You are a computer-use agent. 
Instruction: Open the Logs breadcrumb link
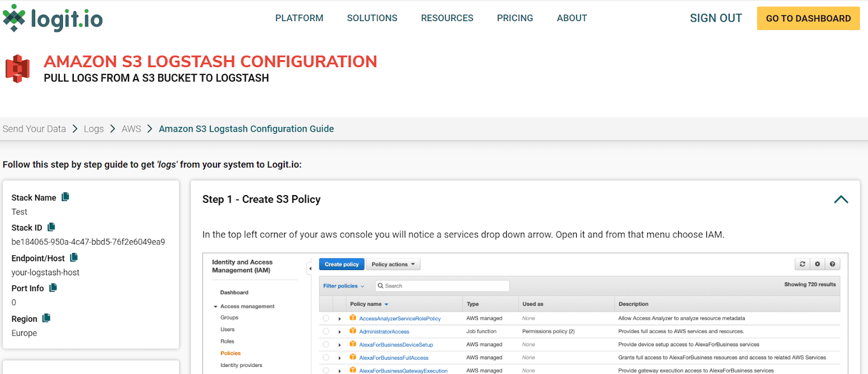93,129
